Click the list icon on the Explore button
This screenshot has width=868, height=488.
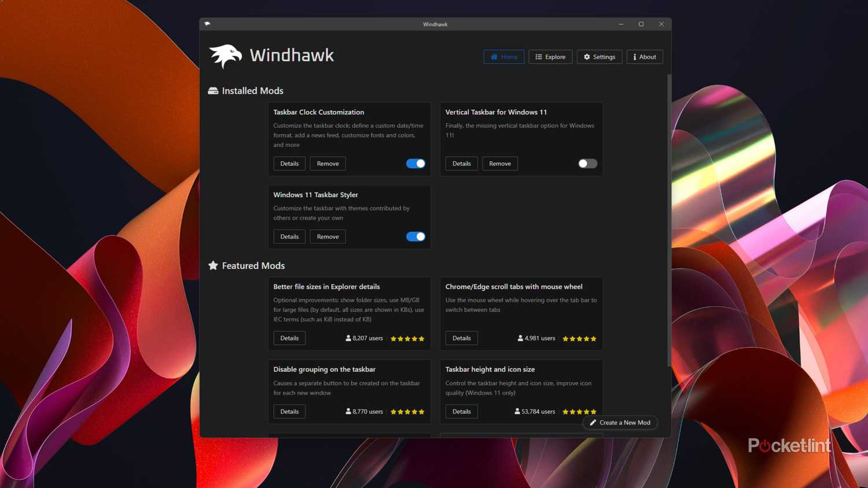coord(538,57)
